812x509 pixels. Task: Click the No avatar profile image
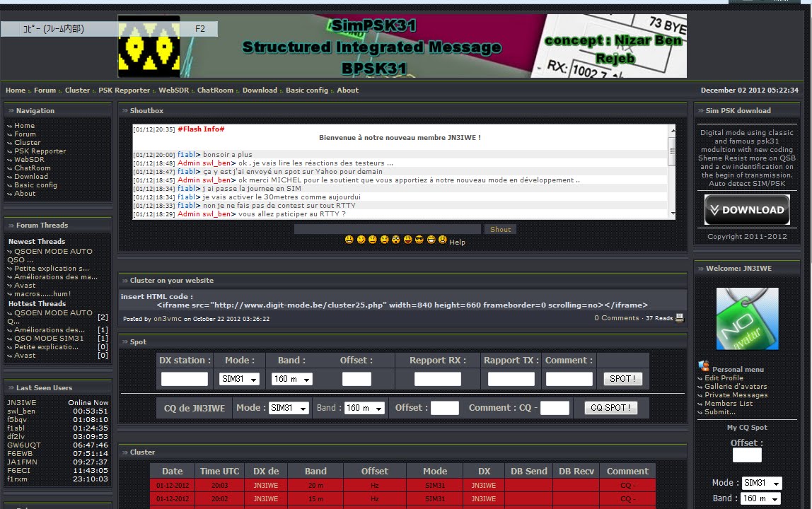pyautogui.click(x=747, y=318)
